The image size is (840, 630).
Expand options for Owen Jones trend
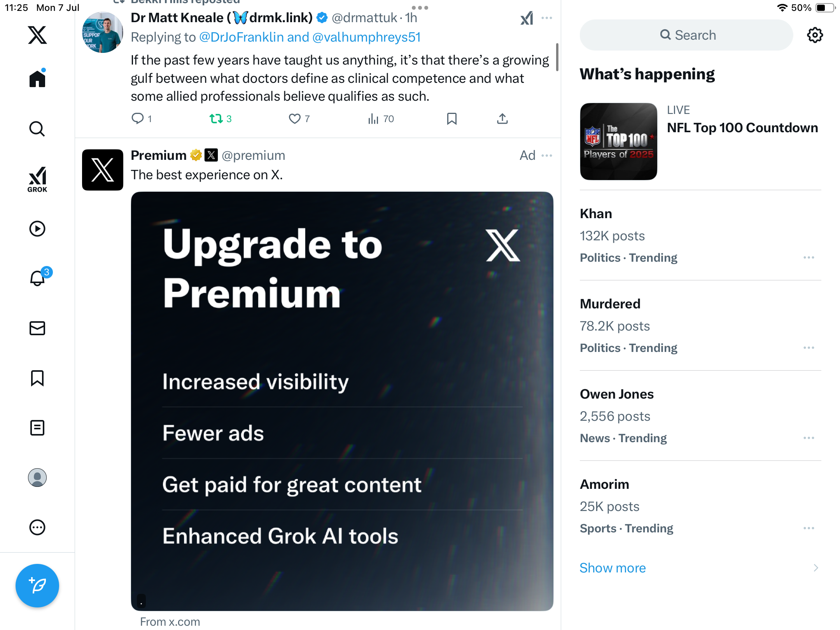click(x=809, y=438)
